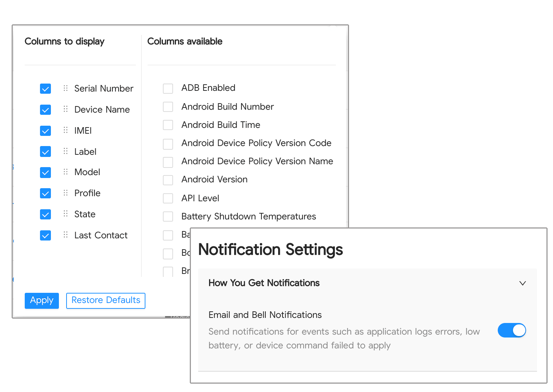
Task: Uncheck the Serial Number column
Action: [45, 88]
